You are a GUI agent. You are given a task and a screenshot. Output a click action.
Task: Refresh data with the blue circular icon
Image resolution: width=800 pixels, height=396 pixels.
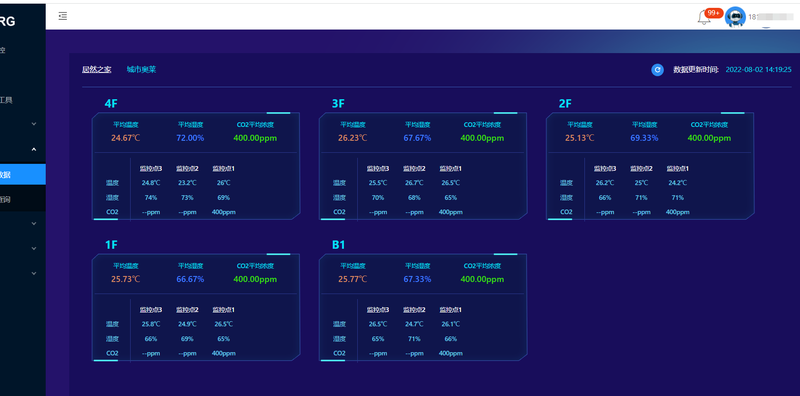click(657, 70)
